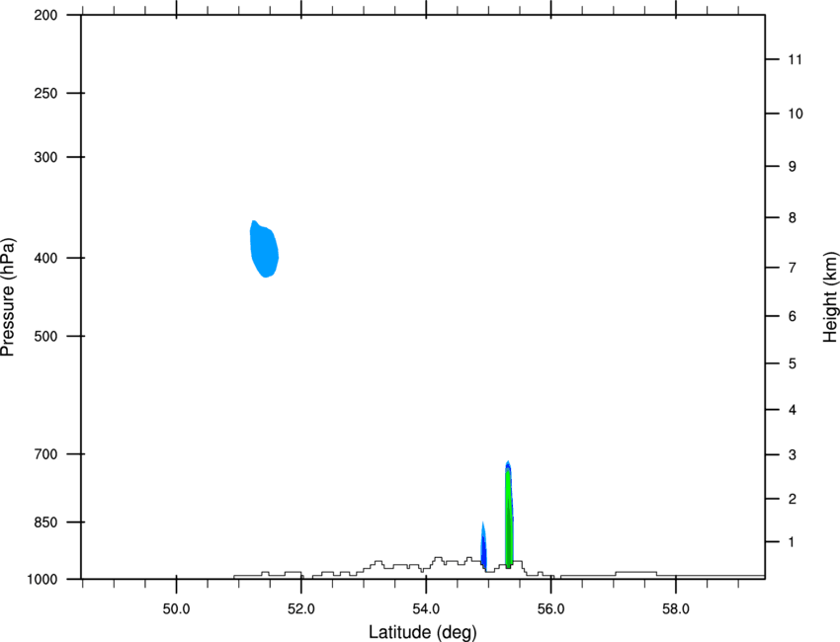Click the 6 km height label
The height and width of the screenshot is (642, 840).
[x=793, y=316]
